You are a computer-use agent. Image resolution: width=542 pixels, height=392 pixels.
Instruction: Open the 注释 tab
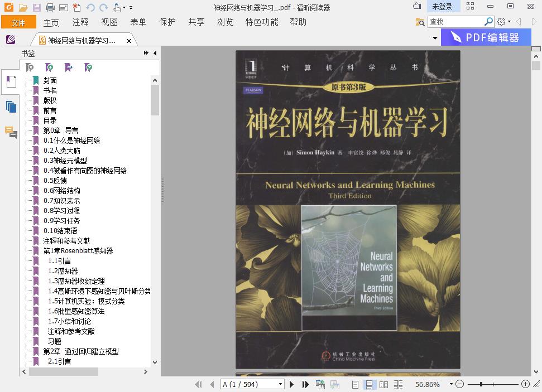[80, 22]
